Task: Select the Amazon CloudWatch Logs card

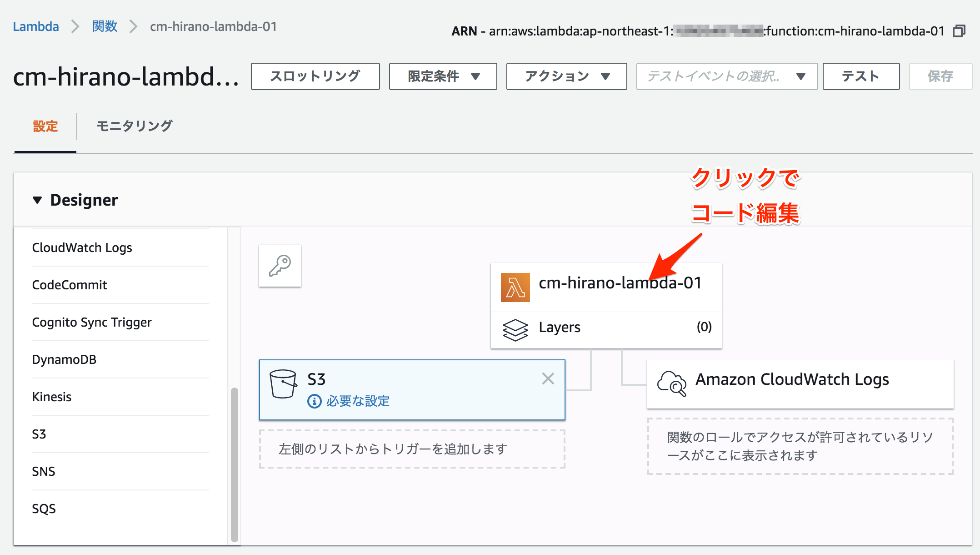Action: point(800,383)
